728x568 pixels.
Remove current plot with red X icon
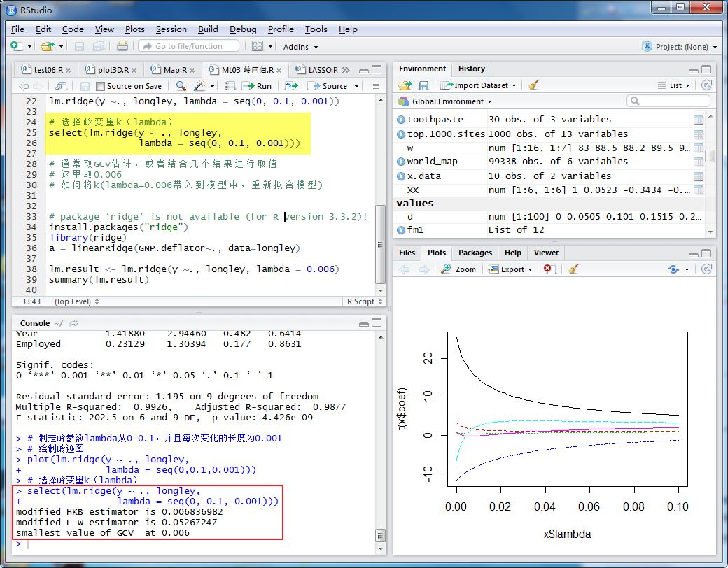[549, 269]
